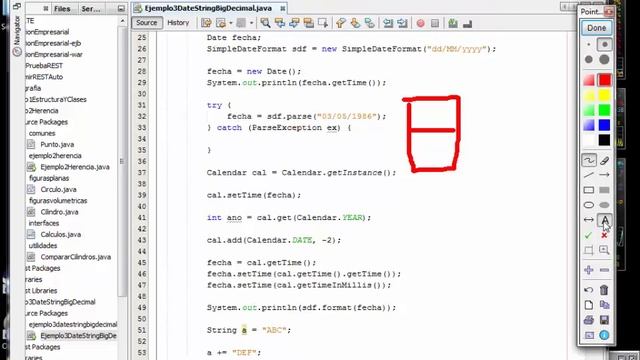Open the Ser... (Services) tab
This screenshot has width=640, height=360.
click(x=91, y=9)
